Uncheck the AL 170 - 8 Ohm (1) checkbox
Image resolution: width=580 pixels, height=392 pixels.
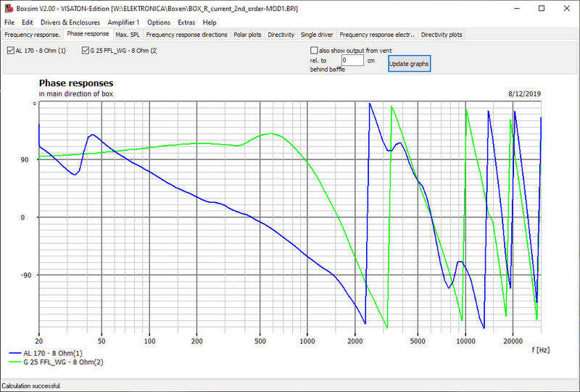(x=11, y=51)
